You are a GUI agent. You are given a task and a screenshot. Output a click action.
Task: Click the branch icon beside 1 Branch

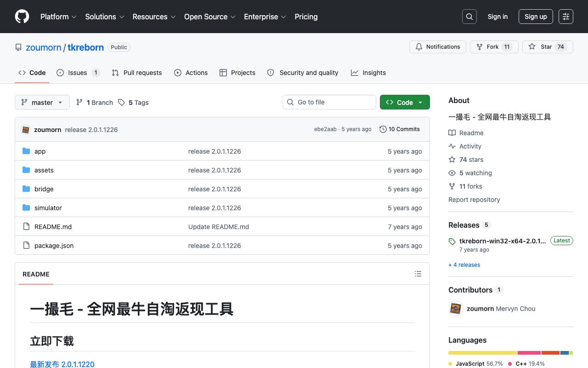tap(79, 103)
